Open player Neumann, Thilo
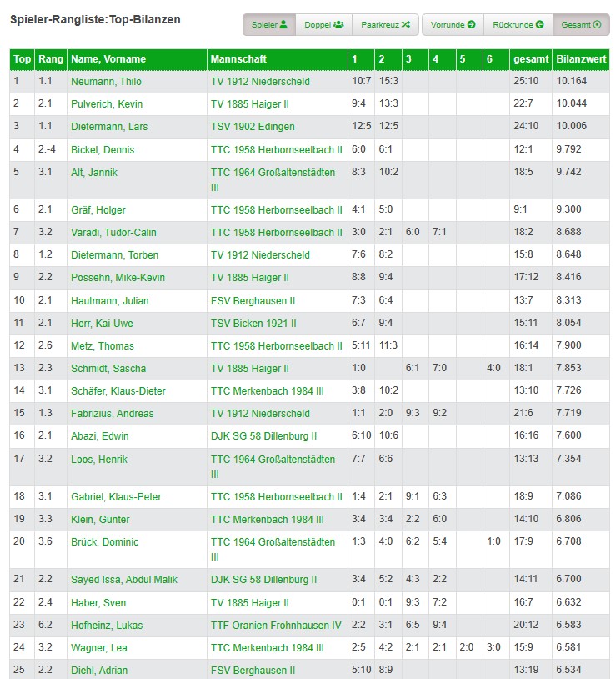 click(x=106, y=82)
